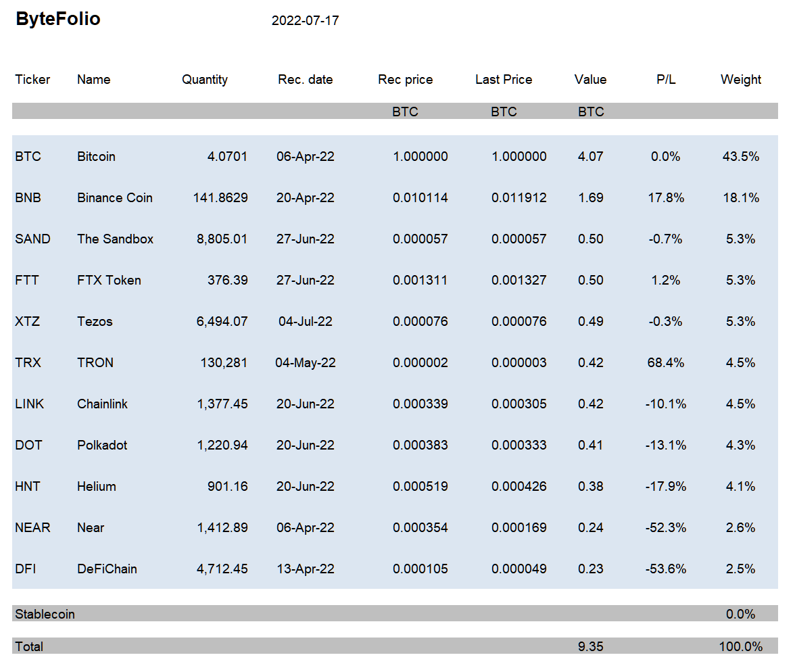The image size is (795, 672).
Task: Click total value 9.35
Action: pyautogui.click(x=591, y=646)
